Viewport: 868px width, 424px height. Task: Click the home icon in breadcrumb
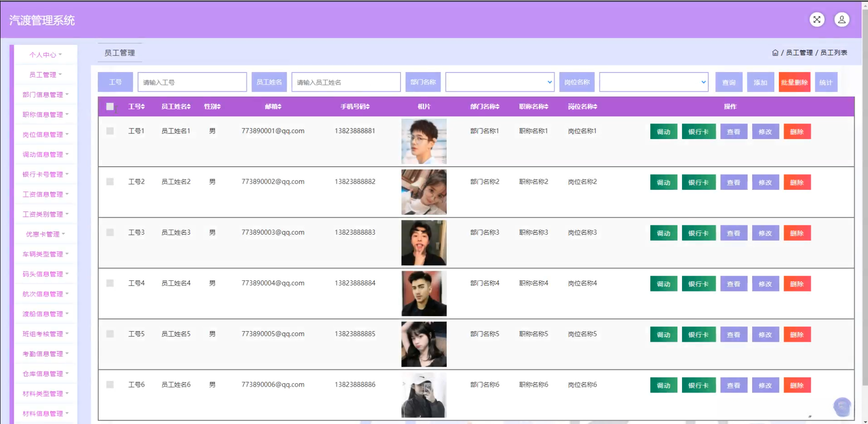pos(775,53)
